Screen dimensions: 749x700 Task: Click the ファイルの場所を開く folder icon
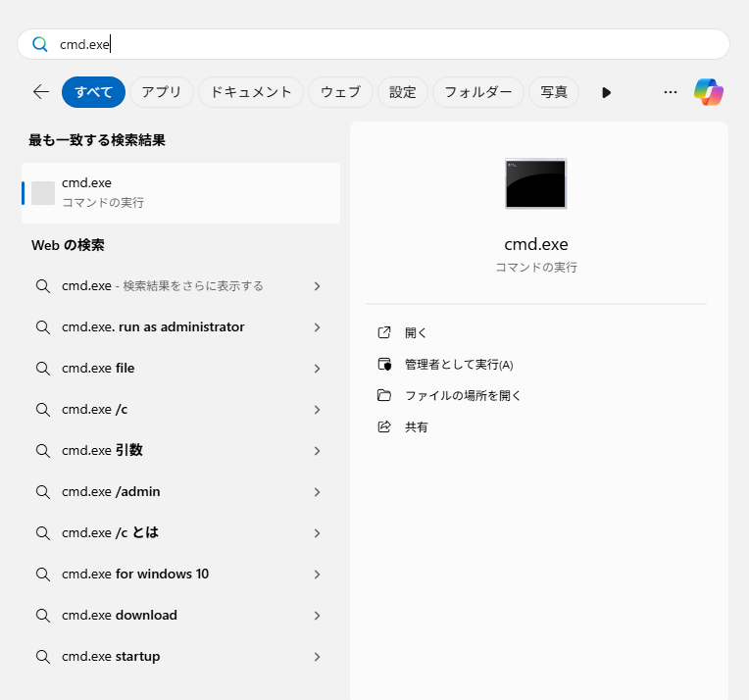tap(384, 396)
